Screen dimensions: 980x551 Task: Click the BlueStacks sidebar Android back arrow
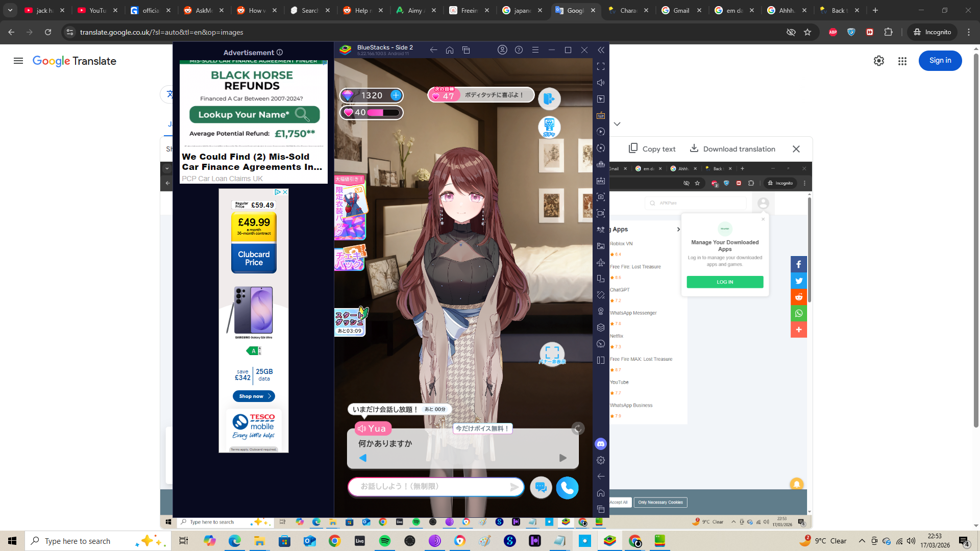pos(601,477)
